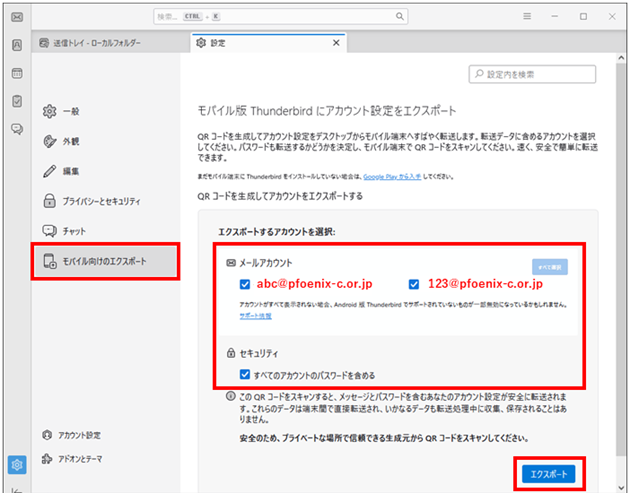Open the Address Book space icon

coord(16,45)
